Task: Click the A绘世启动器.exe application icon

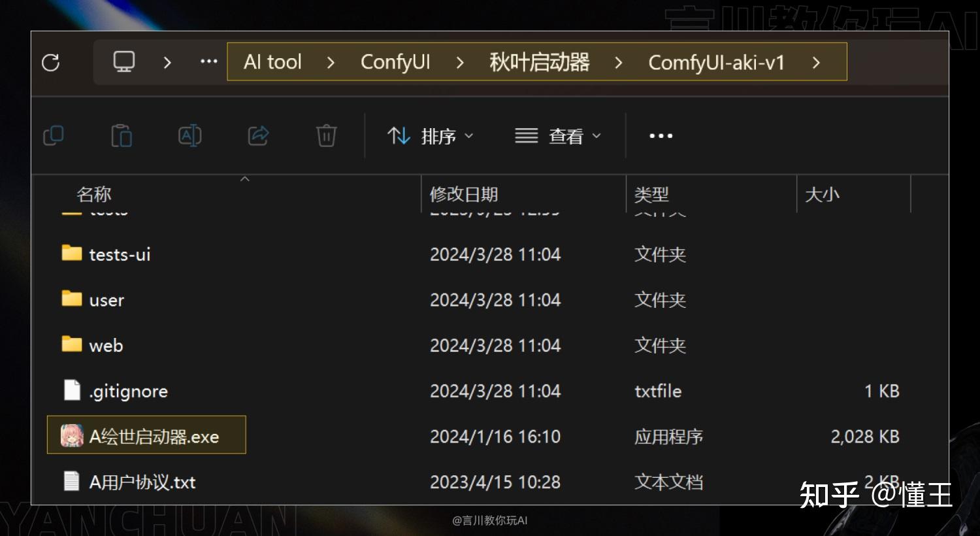Action: [x=72, y=435]
